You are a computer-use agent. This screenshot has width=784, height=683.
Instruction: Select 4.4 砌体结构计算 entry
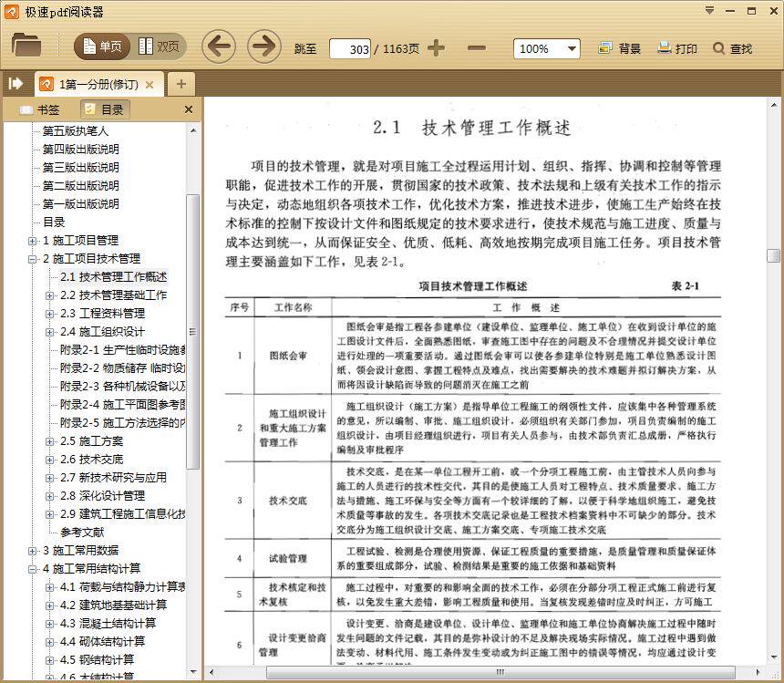pyautogui.click(x=102, y=641)
